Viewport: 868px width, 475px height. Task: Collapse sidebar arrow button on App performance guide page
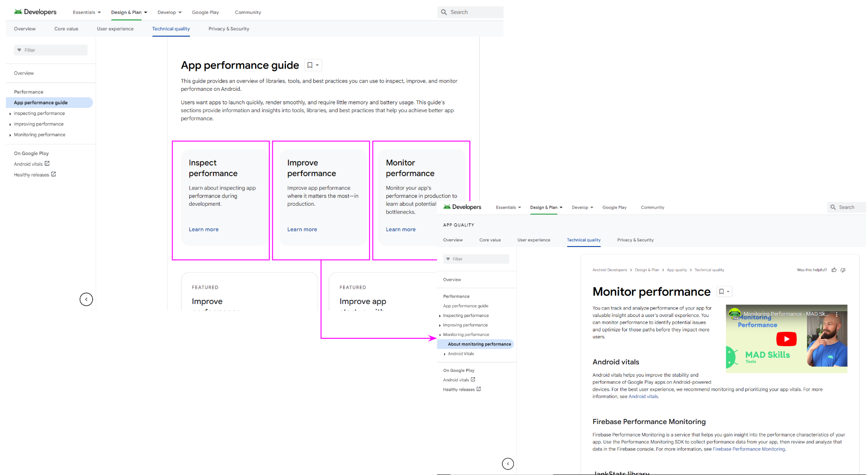[x=86, y=299]
